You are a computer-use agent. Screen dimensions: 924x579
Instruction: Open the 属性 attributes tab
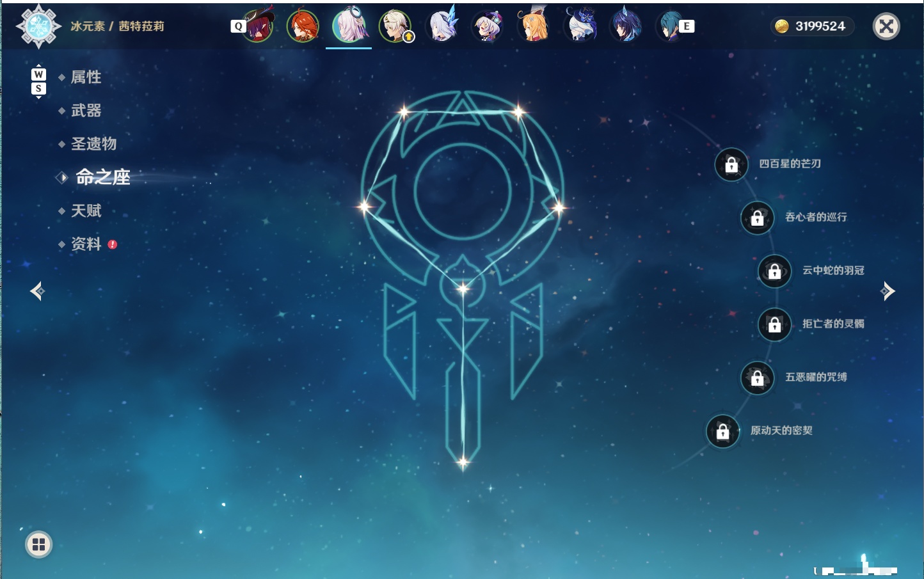pyautogui.click(x=86, y=77)
